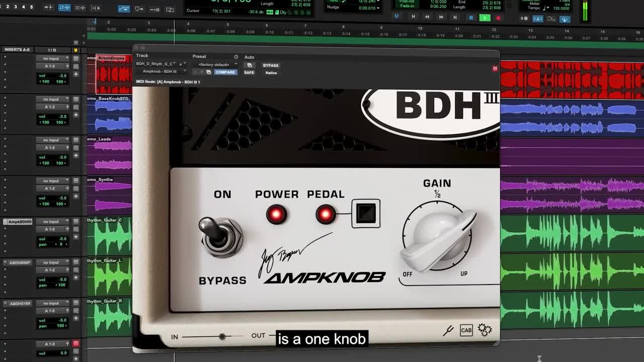Click the AmpkBDHIII insert slot

18,222
